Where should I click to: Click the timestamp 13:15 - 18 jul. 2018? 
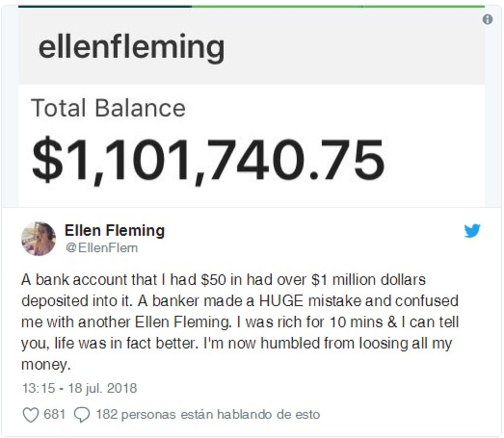(79, 388)
